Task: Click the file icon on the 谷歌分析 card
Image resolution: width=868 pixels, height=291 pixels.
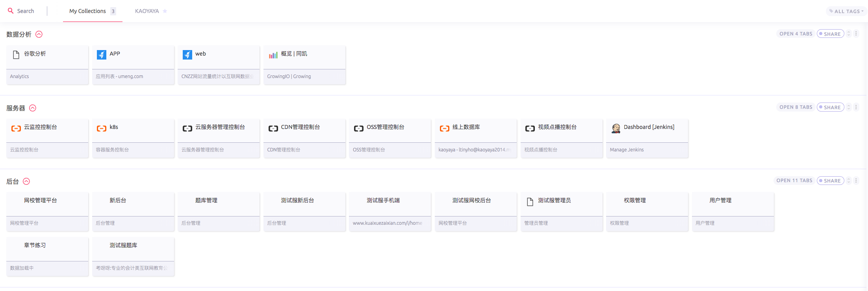Action: pyautogui.click(x=16, y=55)
